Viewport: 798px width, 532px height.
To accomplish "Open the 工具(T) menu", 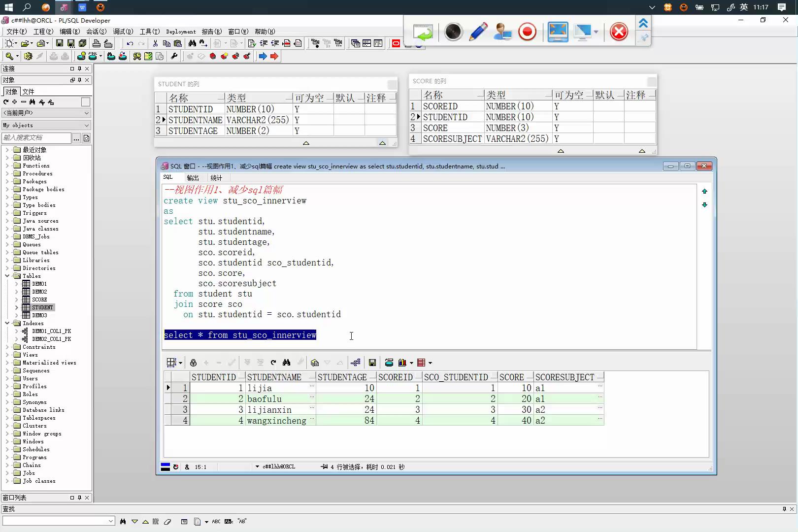I will pyautogui.click(x=150, y=32).
